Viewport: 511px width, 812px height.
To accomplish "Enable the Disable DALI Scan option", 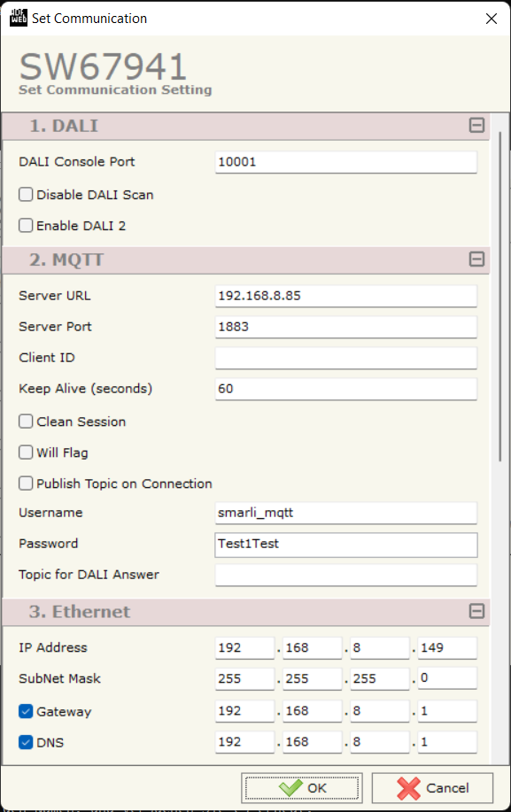I will pyautogui.click(x=26, y=193).
